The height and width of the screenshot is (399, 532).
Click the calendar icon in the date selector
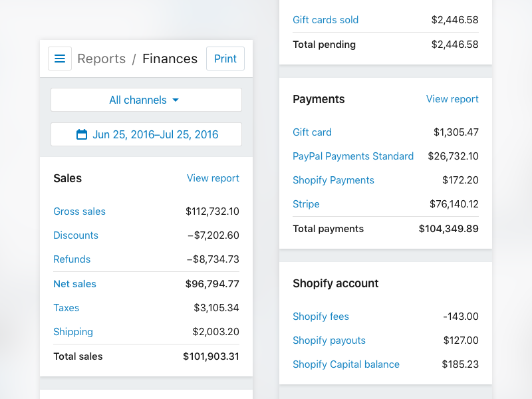(x=82, y=134)
